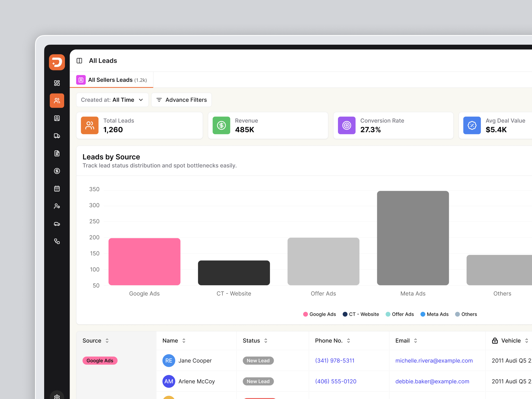Open the calendar icon in sidebar

coord(57,189)
